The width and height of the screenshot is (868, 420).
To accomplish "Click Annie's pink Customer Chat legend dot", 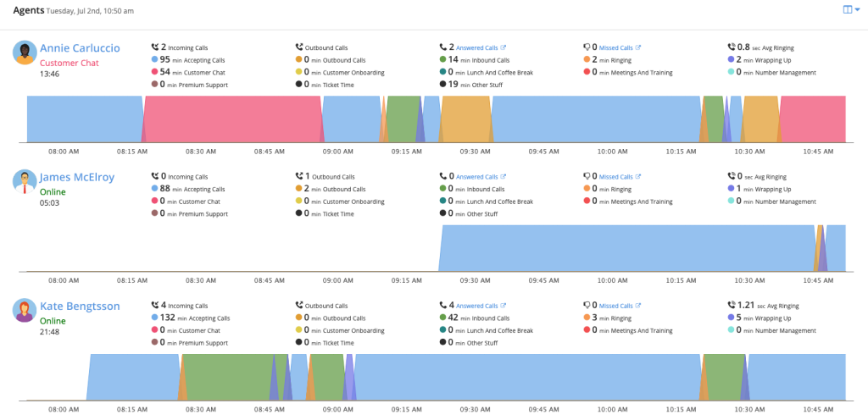I will click(155, 72).
